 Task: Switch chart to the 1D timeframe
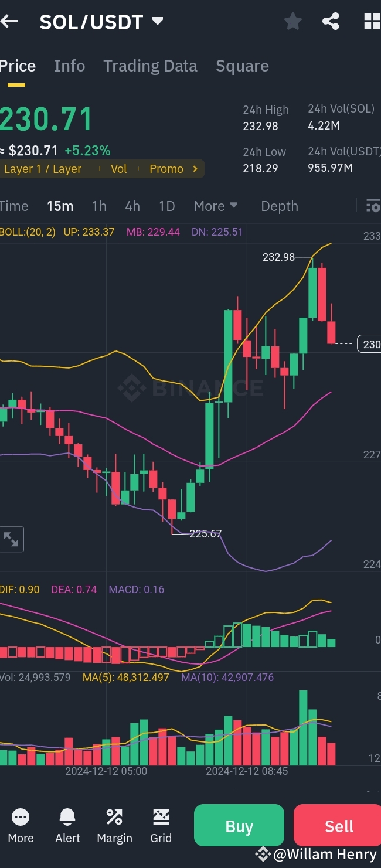click(166, 206)
